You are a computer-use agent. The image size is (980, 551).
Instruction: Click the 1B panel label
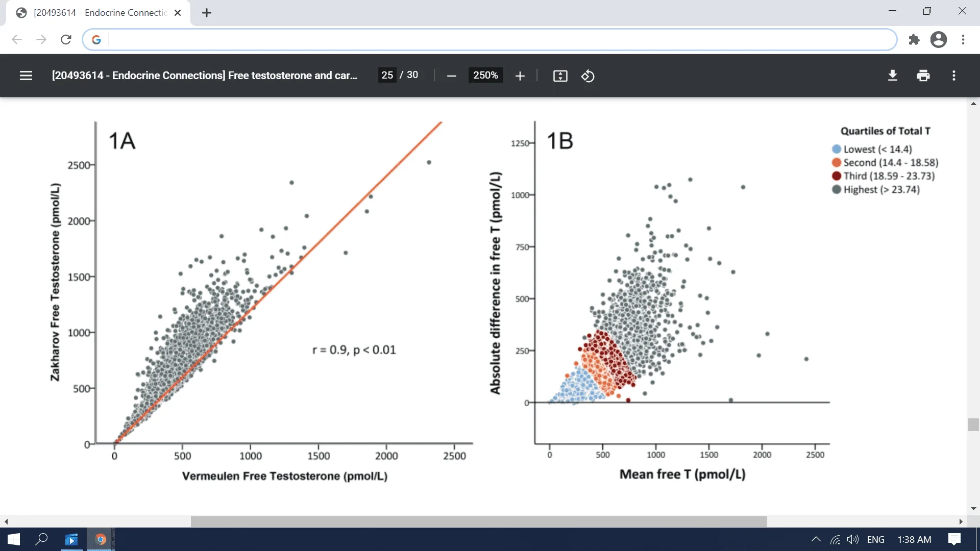[x=560, y=141]
